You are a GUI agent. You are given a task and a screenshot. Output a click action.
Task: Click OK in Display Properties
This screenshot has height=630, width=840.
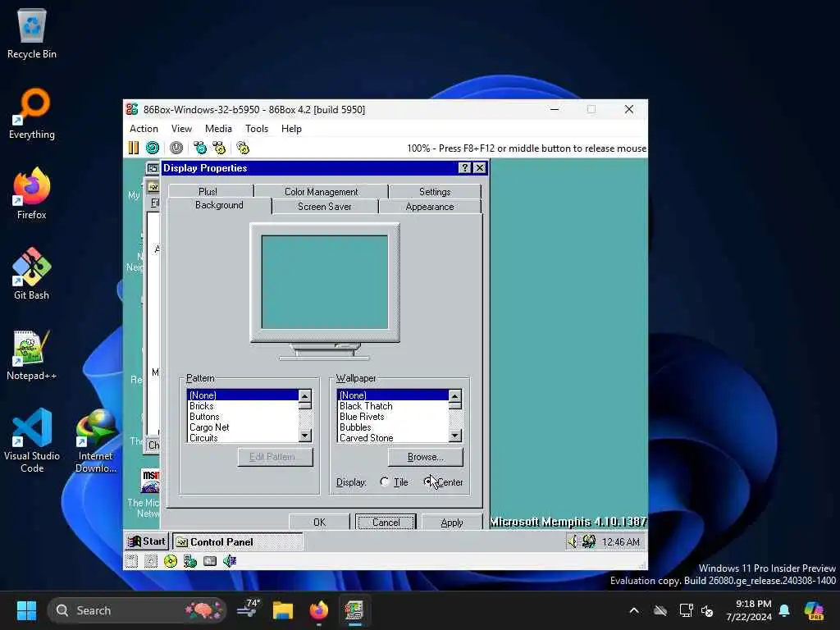click(319, 523)
